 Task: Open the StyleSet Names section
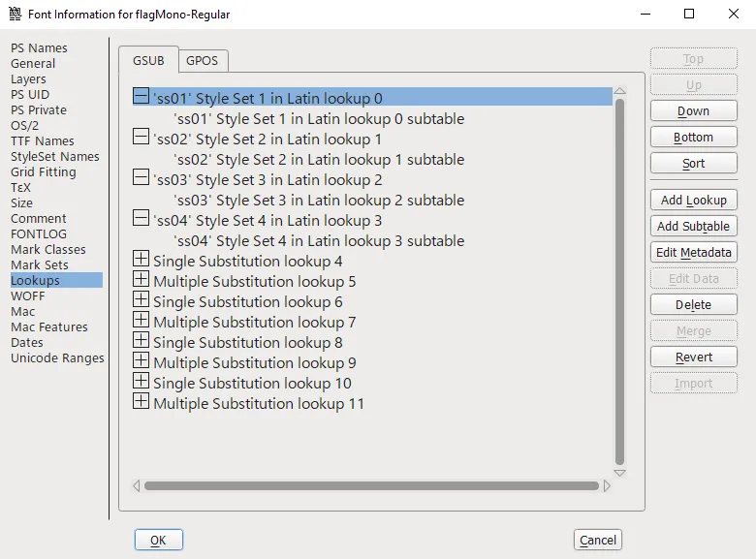pos(55,157)
